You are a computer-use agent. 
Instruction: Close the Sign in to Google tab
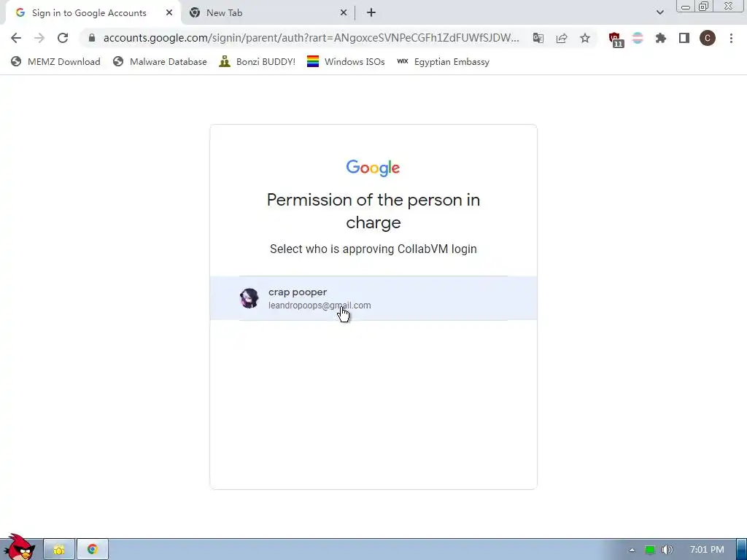tap(169, 13)
